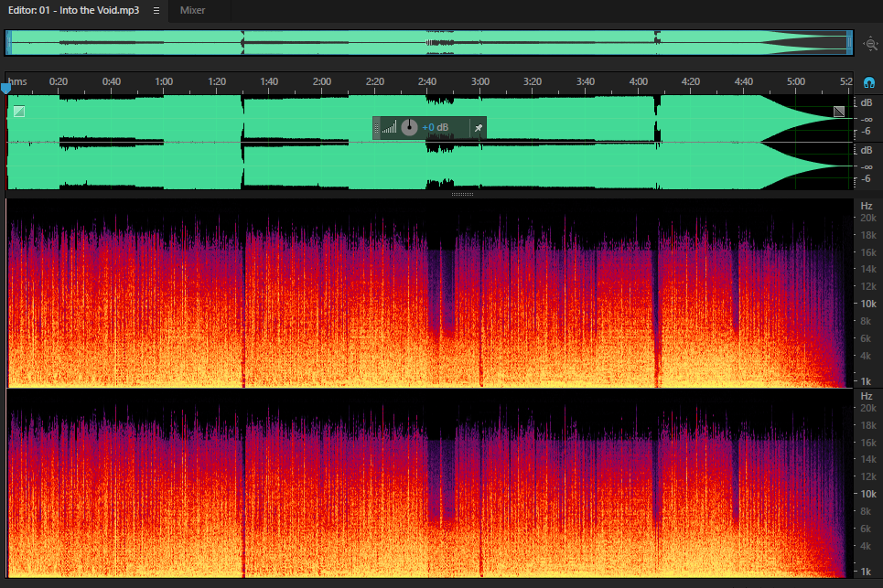Click the -6 mark of lower waveform channel
883x588 pixels.
point(867,179)
